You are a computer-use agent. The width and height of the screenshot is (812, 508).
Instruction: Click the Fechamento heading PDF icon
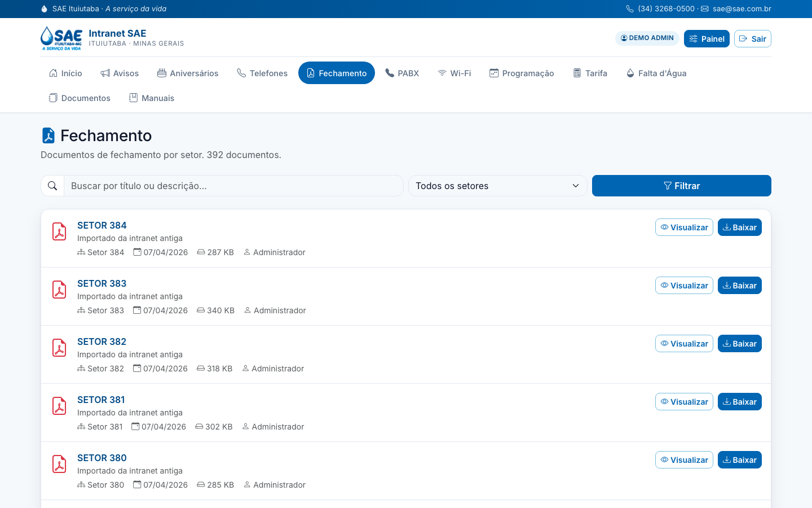pyautogui.click(x=48, y=135)
